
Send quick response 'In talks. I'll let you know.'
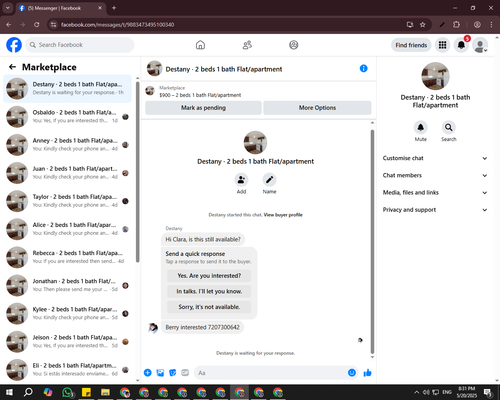coord(209,291)
